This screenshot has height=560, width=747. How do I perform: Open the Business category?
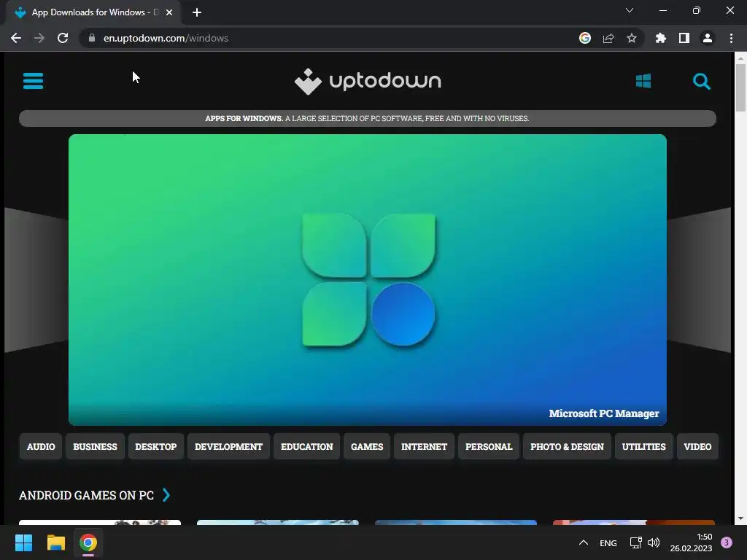pos(96,447)
